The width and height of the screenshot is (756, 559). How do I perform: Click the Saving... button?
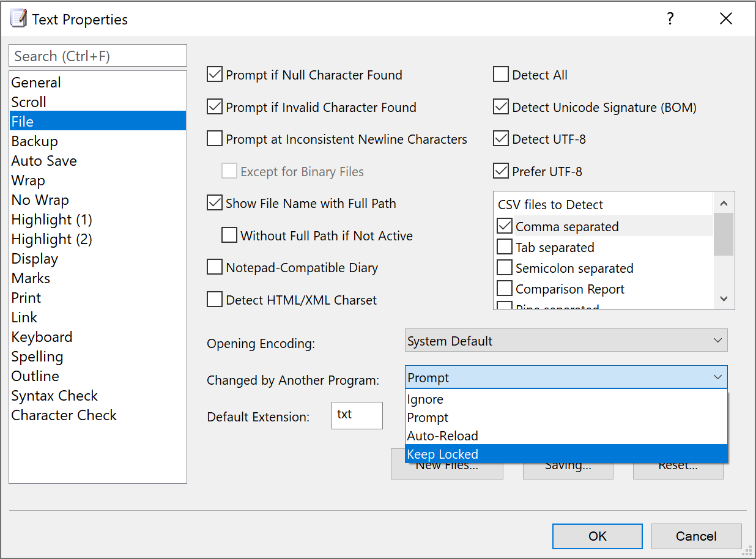pyautogui.click(x=568, y=471)
